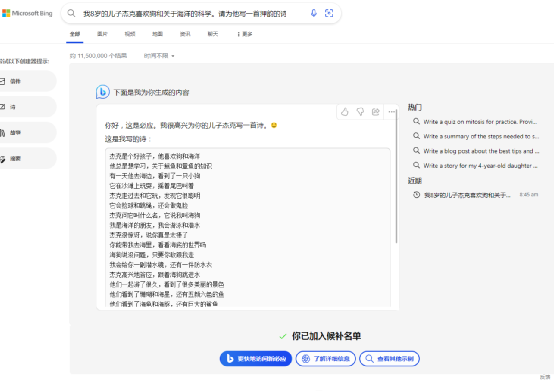Image resolution: width=554 pixels, height=391 pixels.
Task: Open 'Write a summary of the steps' suggestion
Action: (x=476, y=136)
